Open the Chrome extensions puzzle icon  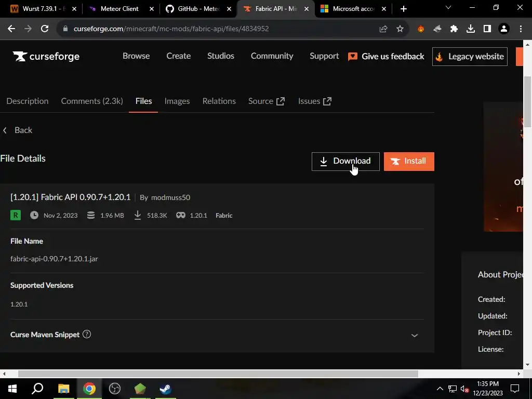point(454,29)
